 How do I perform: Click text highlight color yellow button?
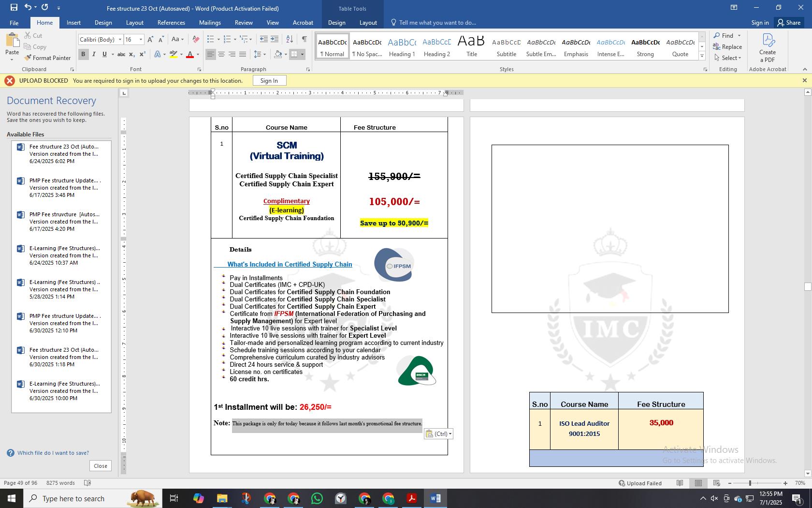(x=173, y=54)
